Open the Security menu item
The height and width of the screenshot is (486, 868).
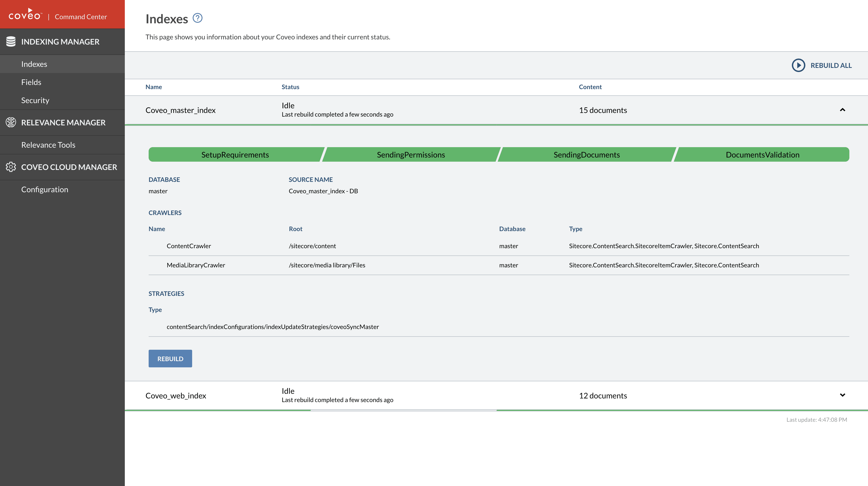pos(35,101)
